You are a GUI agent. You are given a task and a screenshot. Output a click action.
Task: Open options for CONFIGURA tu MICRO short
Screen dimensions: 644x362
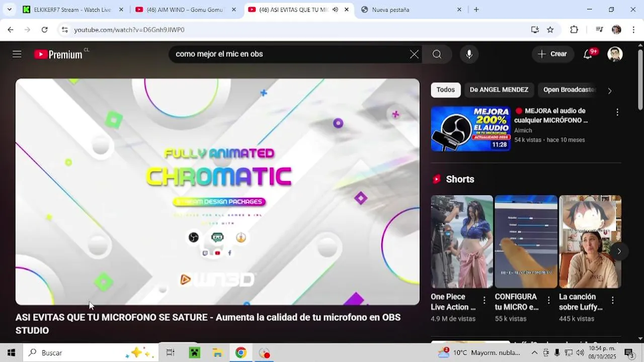coord(548,300)
